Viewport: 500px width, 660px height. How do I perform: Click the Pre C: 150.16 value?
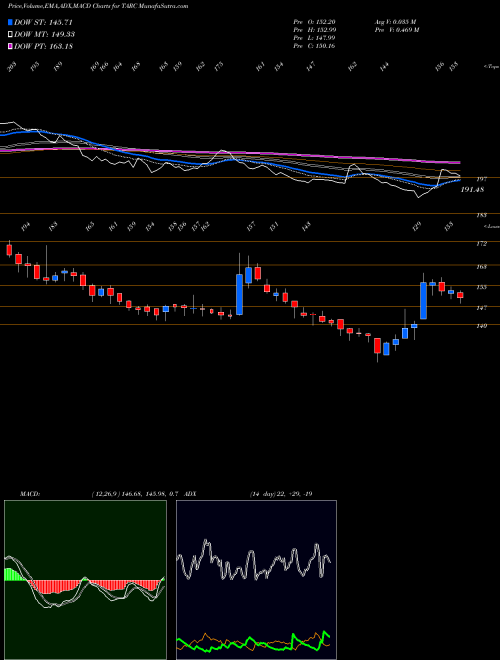pos(314,46)
